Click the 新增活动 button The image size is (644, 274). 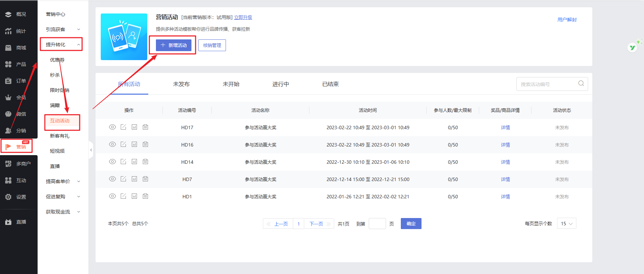pos(174,45)
